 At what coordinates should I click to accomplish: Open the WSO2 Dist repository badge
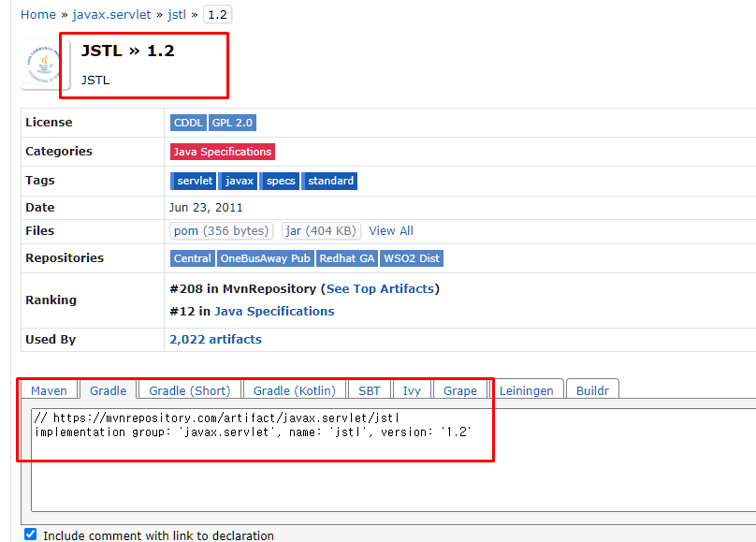412,258
